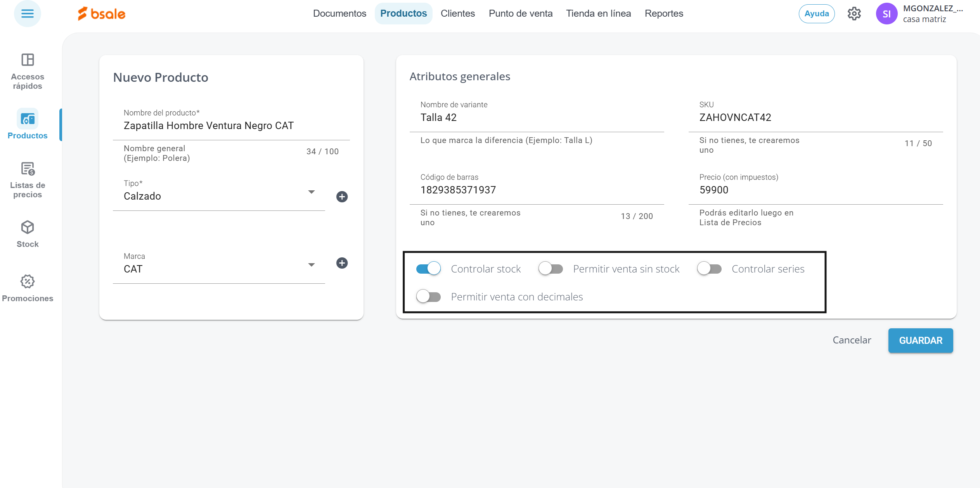Enable Permitir venta sin stock
Viewport: 980px width, 488px height.
pos(551,269)
